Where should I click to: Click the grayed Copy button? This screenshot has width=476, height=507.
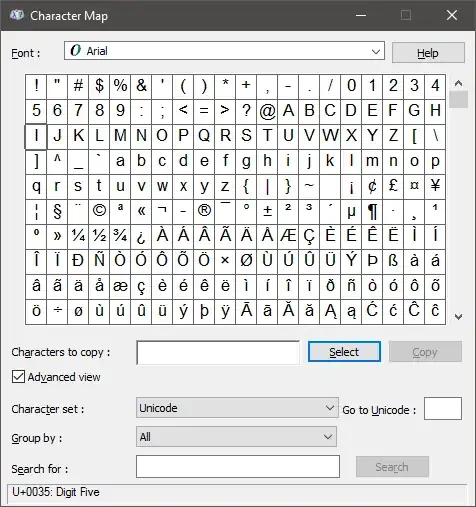(x=425, y=352)
